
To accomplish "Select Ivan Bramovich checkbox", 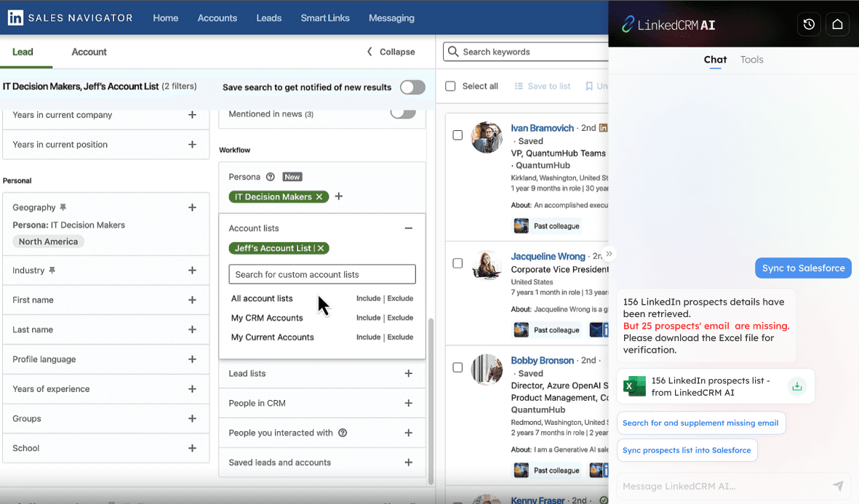I will [x=458, y=135].
